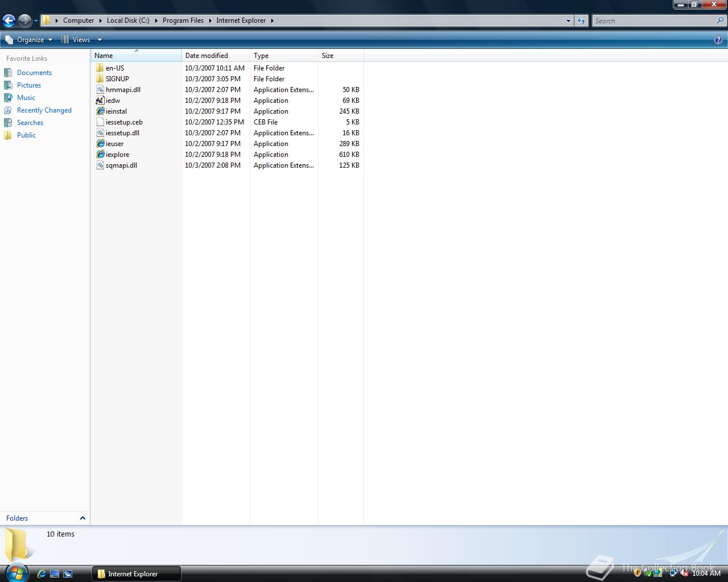The width and height of the screenshot is (728, 582).
Task: Select Program Files breadcrumb
Action: [x=183, y=20]
